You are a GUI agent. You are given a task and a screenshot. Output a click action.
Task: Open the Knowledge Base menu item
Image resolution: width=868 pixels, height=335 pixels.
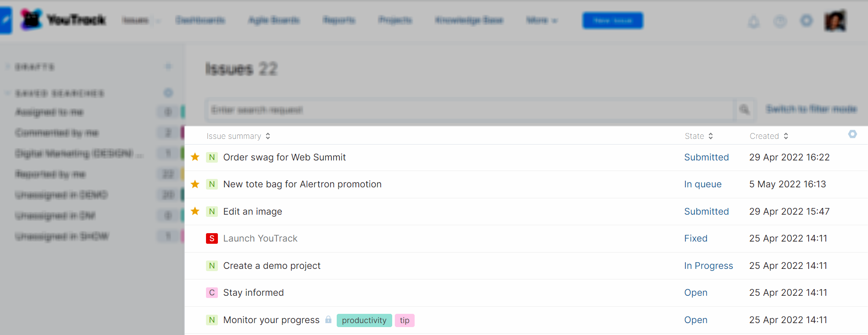[x=469, y=20]
